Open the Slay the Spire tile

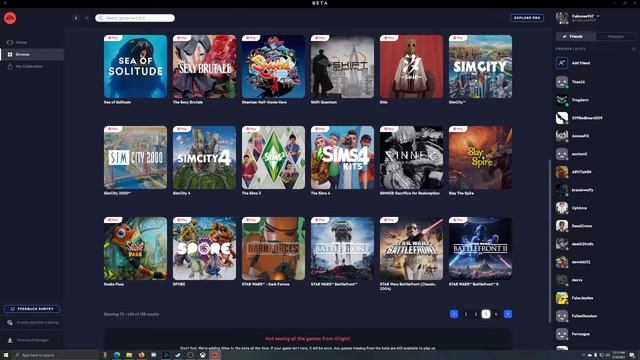480,158
